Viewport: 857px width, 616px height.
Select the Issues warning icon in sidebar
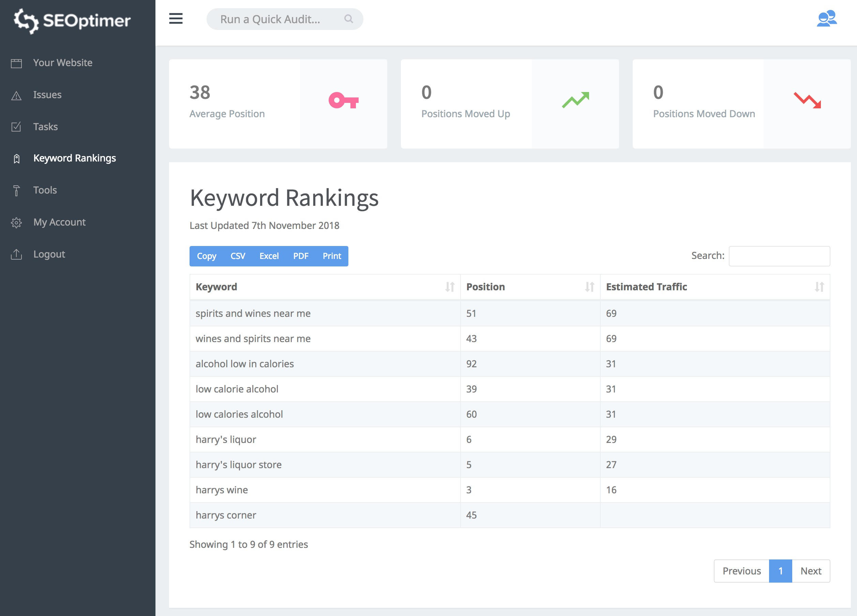click(16, 95)
